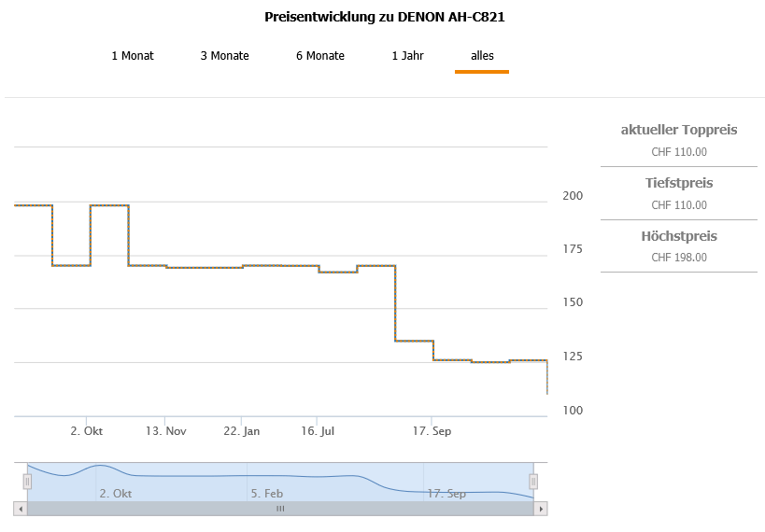
Task: Click the Tiefstpreis CHF 110.00 value
Action: tap(679, 205)
